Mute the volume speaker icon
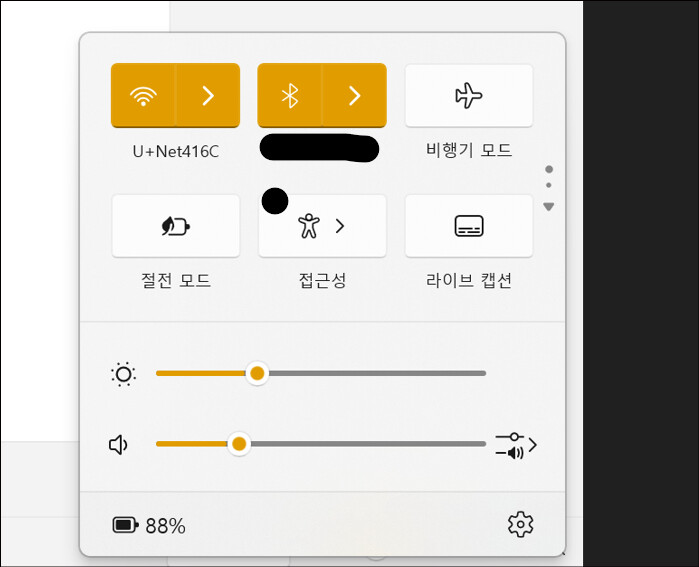This screenshot has width=699, height=567. (x=120, y=445)
